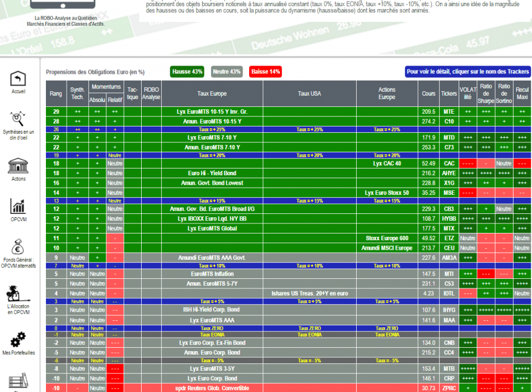The width and height of the screenshot is (532, 392).
Task: Click ticker AHYE cell
Action: tap(449, 173)
